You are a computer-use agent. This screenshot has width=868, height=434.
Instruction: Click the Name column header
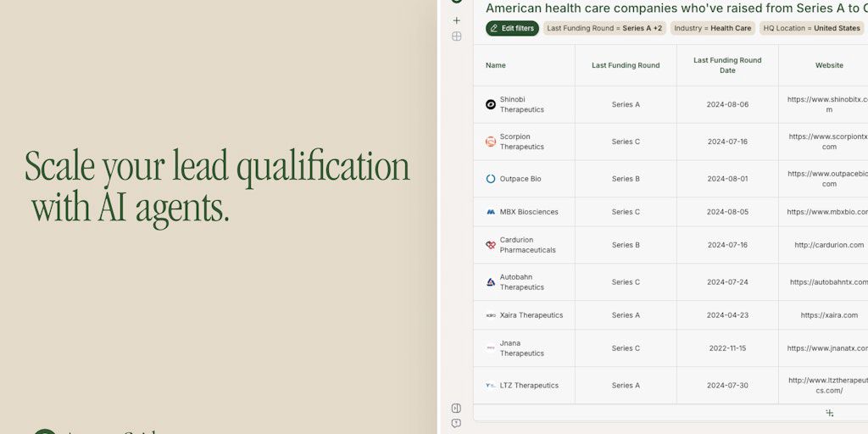coord(524,65)
